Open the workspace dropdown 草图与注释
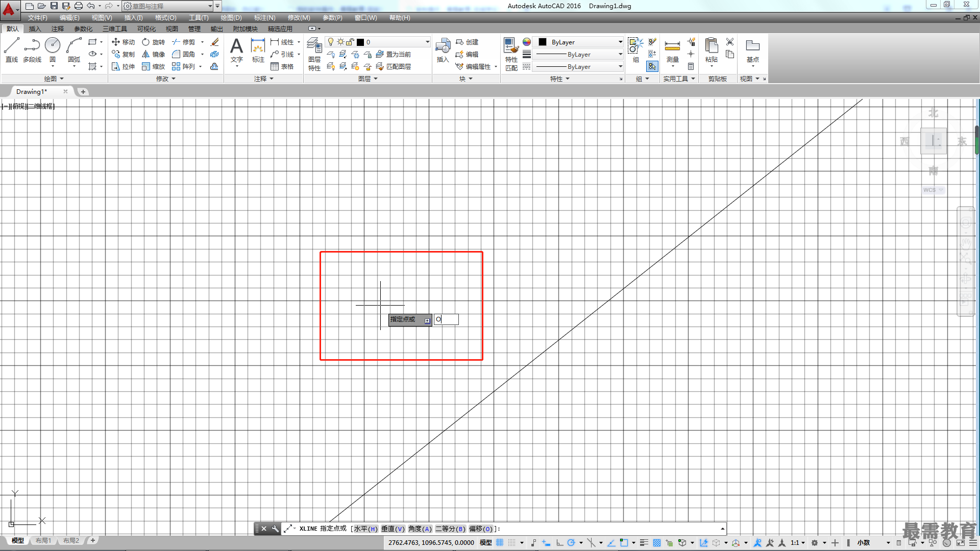This screenshot has width=980, height=551. coord(168,6)
